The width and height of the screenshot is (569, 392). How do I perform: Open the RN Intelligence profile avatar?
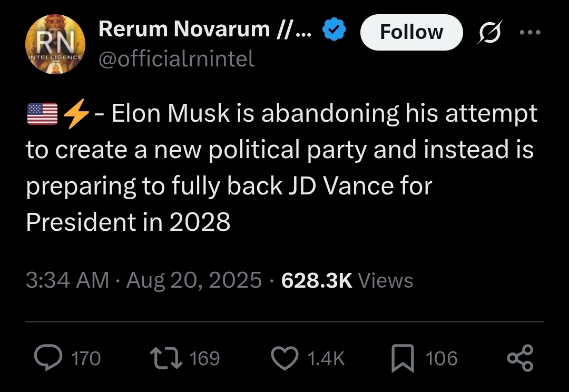tap(56, 44)
